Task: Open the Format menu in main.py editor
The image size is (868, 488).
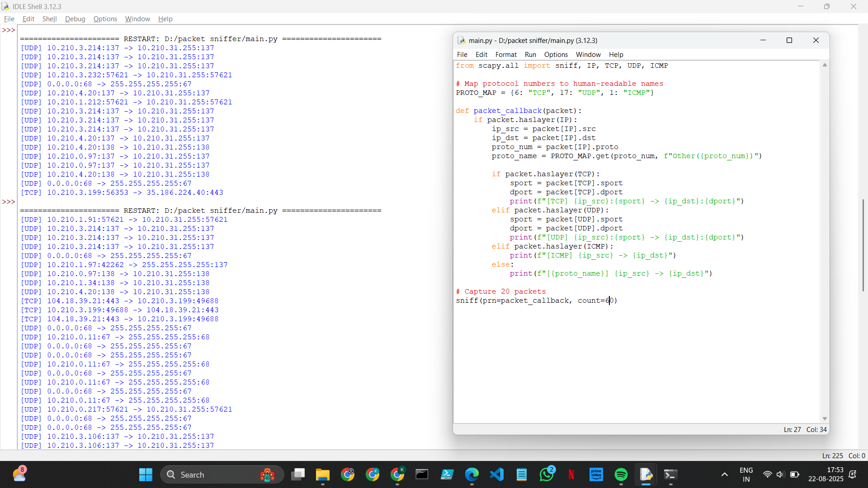Action: (x=506, y=54)
